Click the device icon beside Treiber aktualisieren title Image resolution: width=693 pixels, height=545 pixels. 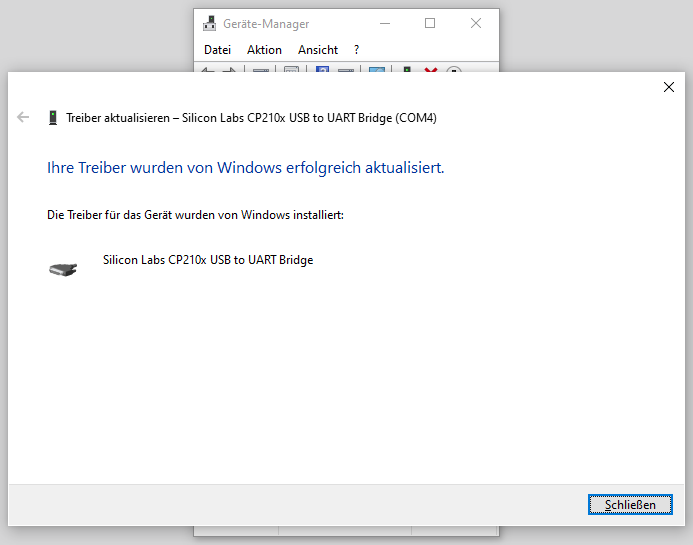pos(53,118)
